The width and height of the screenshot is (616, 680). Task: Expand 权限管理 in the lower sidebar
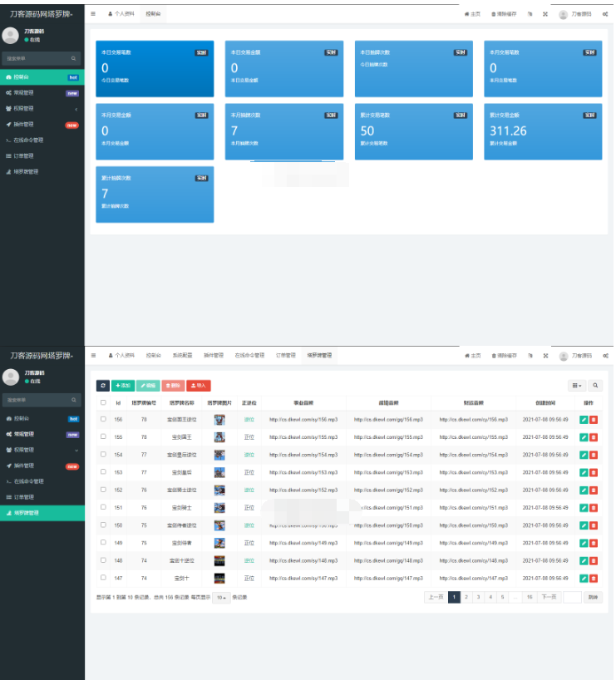pos(42,450)
